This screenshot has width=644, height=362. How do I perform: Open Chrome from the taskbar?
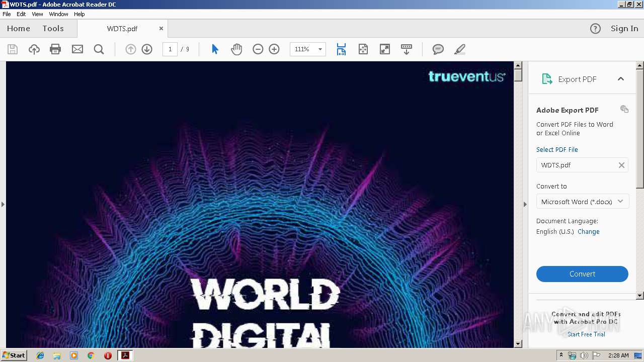[91, 355]
